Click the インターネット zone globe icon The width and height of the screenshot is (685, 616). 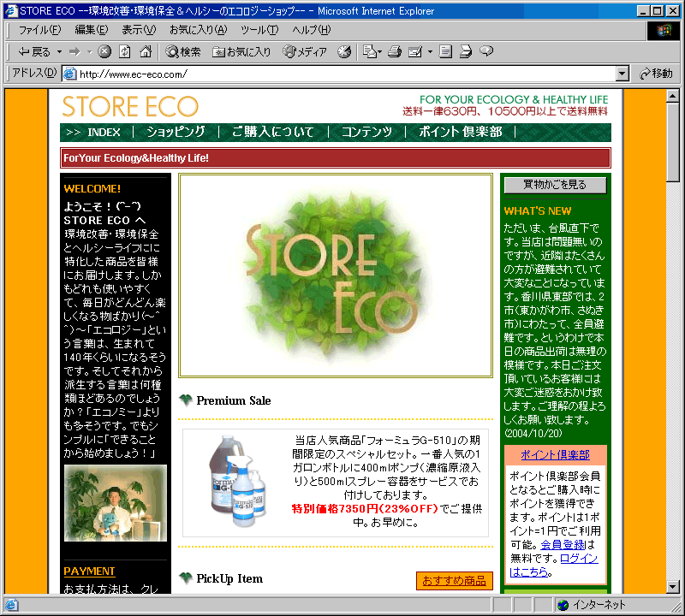coord(563,605)
